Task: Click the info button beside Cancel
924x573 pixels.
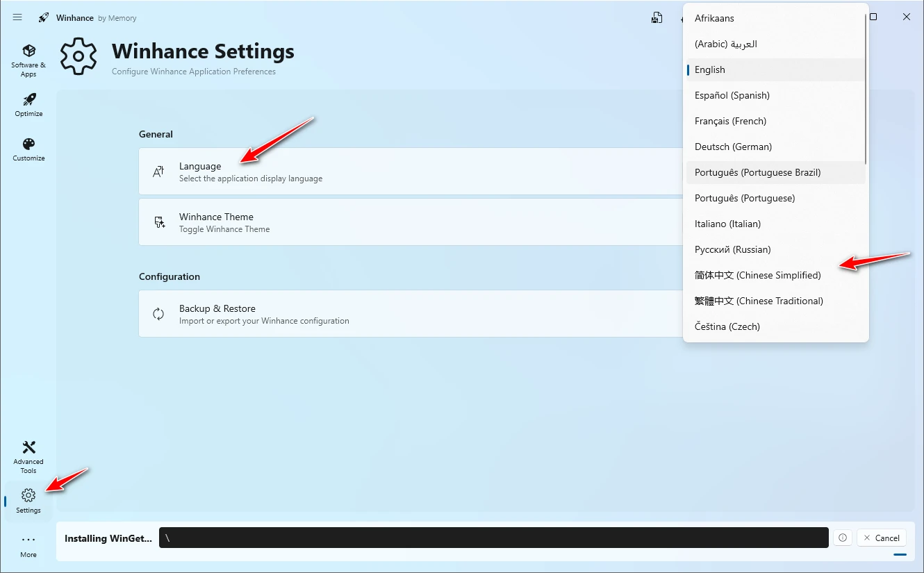Action: point(842,538)
